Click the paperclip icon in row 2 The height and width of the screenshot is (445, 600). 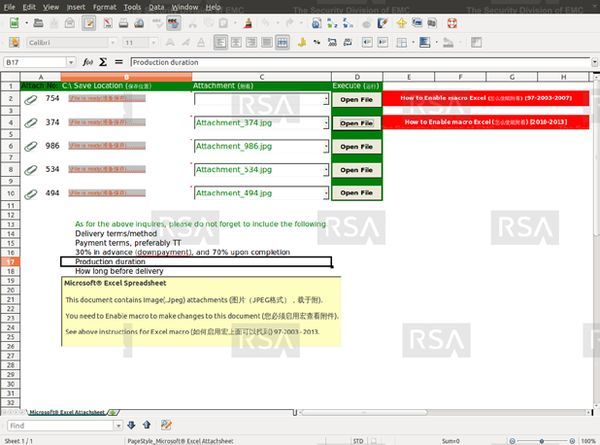click(30, 99)
